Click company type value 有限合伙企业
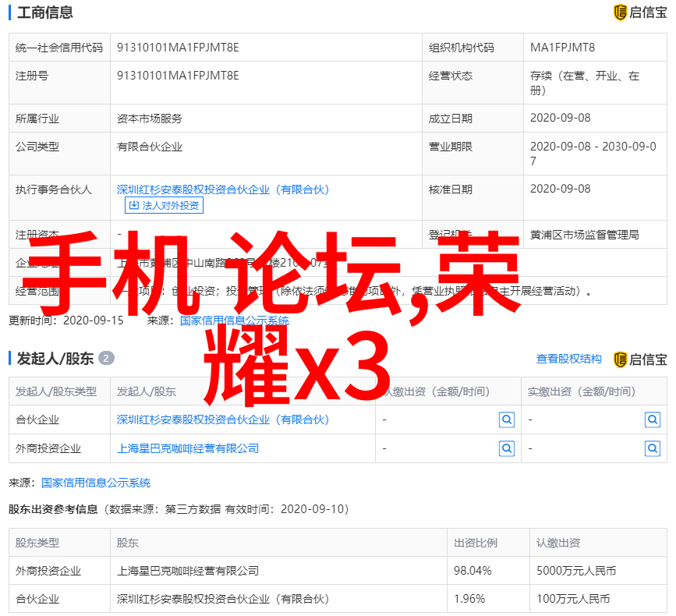 point(150,147)
